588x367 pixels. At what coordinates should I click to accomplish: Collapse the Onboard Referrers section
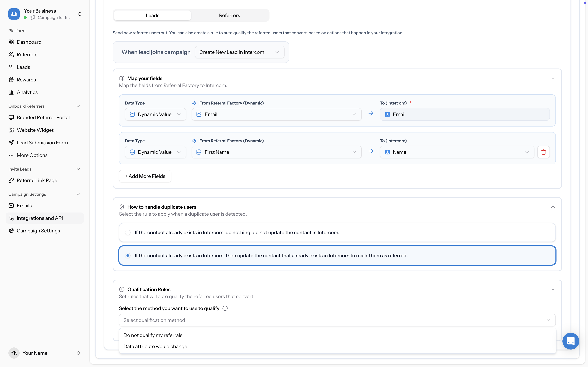pyautogui.click(x=78, y=106)
